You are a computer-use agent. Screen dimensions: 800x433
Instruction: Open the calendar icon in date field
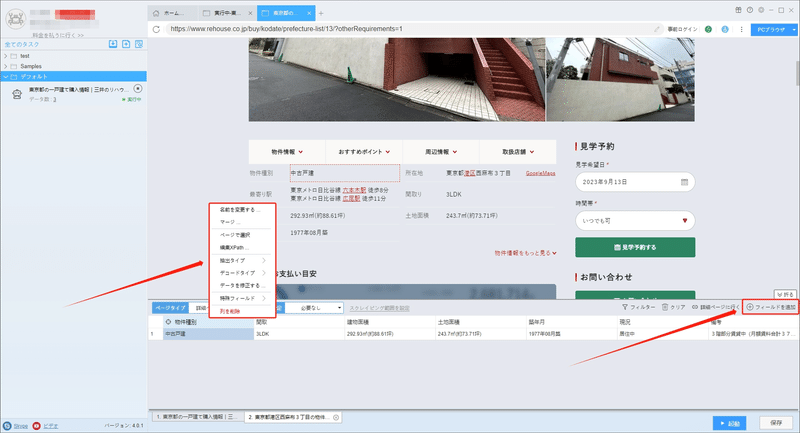click(684, 182)
